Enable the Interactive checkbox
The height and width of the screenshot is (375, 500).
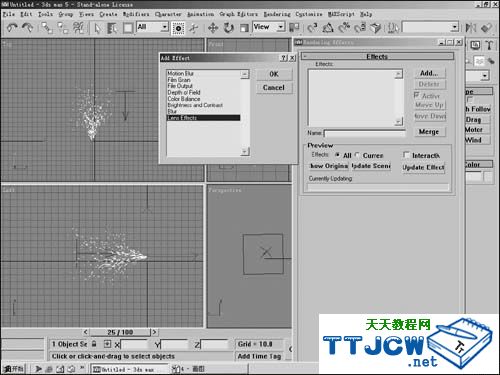[x=406, y=155]
